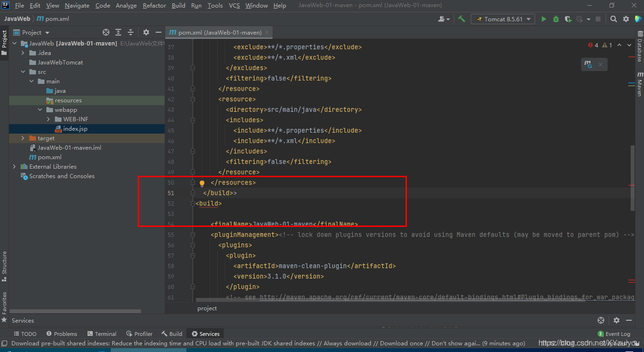This screenshot has width=644, height=352.
Task: Click the Build Project hammer icon
Action: [x=461, y=19]
